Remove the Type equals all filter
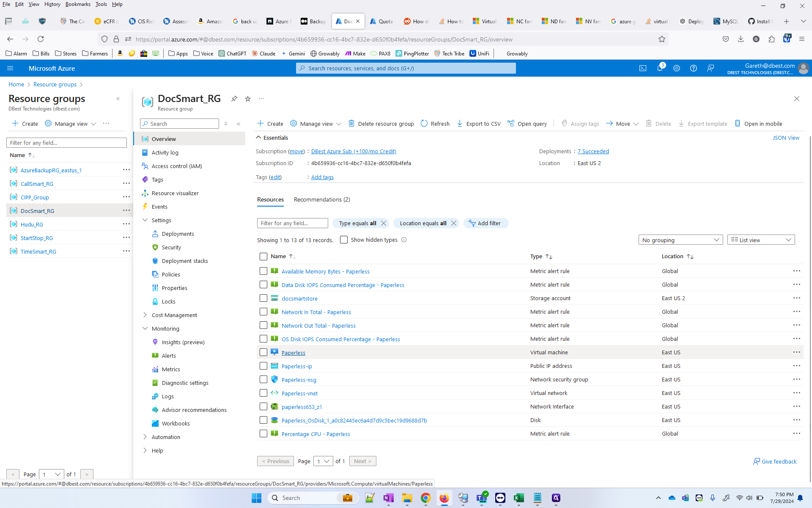This screenshot has height=508, width=812. 384,223
